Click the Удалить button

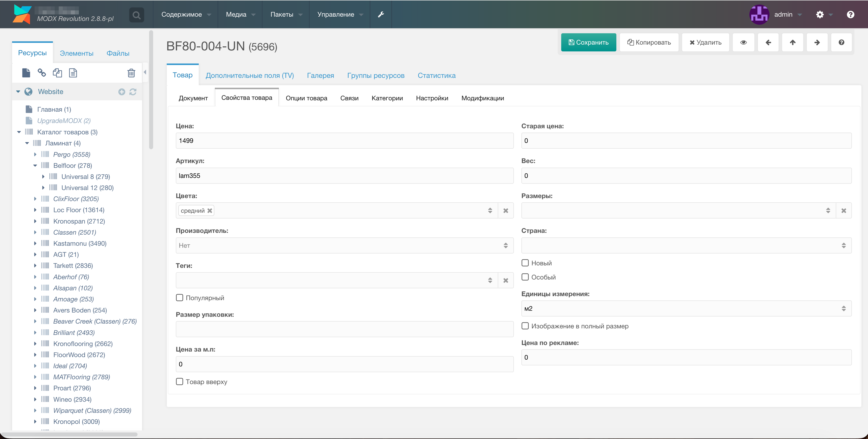[x=705, y=43]
